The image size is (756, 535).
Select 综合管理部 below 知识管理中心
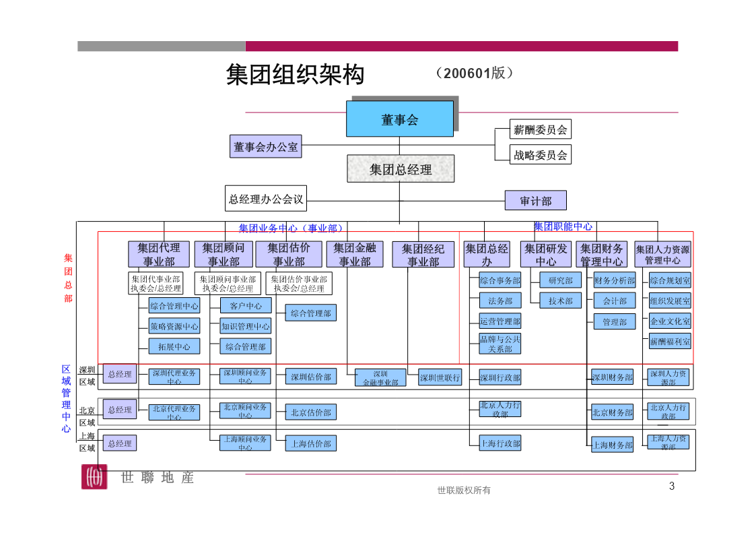click(246, 346)
